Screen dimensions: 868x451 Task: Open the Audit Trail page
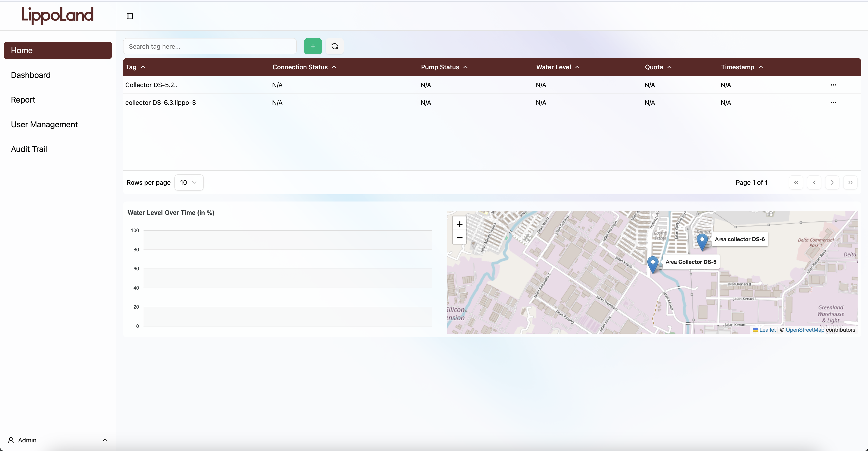tap(29, 149)
